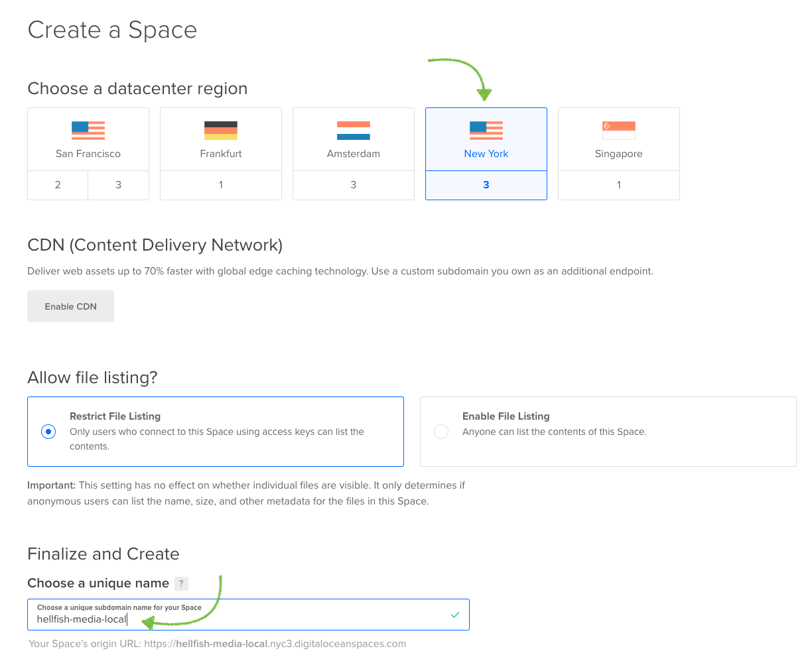
Task: Click the New York region label
Action: [x=486, y=154]
